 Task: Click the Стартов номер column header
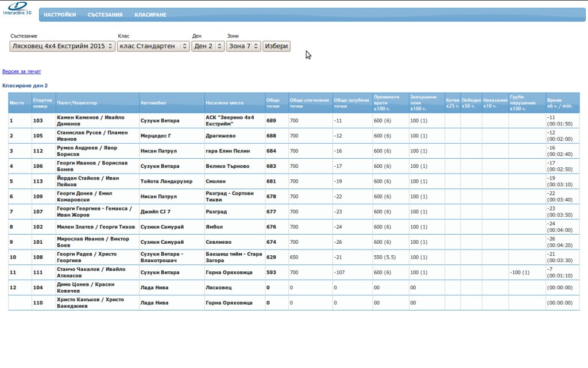tap(44, 103)
